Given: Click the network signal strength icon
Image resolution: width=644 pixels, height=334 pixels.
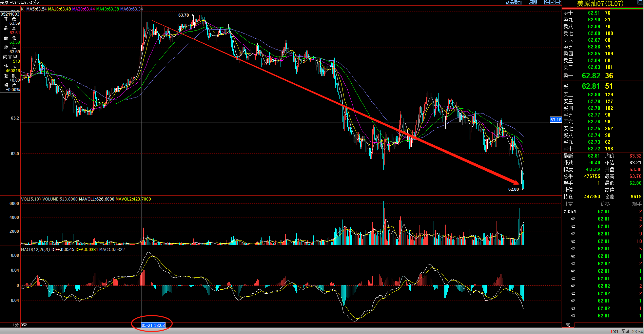Looking at the screenshot, I should (625, 331).
